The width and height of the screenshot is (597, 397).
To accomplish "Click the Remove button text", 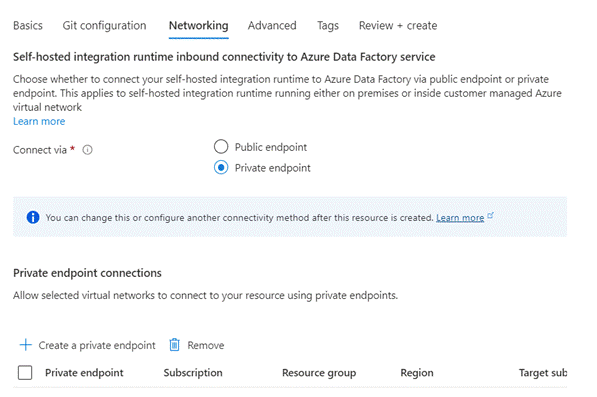I will coord(206,345).
